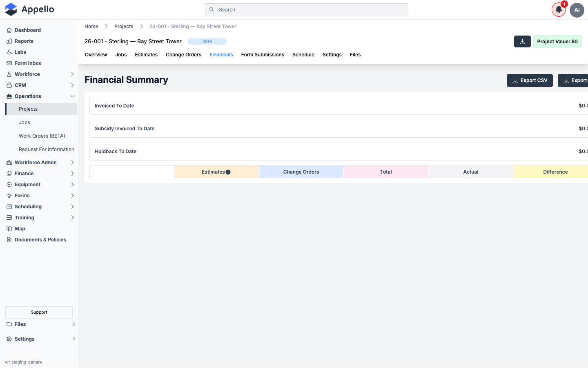Expand the CRM menu chevron

click(72, 85)
